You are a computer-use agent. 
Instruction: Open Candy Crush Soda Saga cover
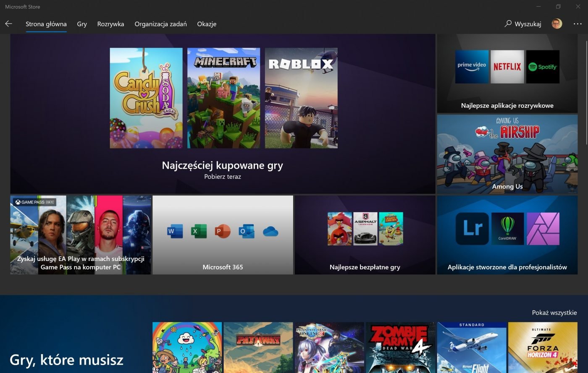tap(146, 98)
